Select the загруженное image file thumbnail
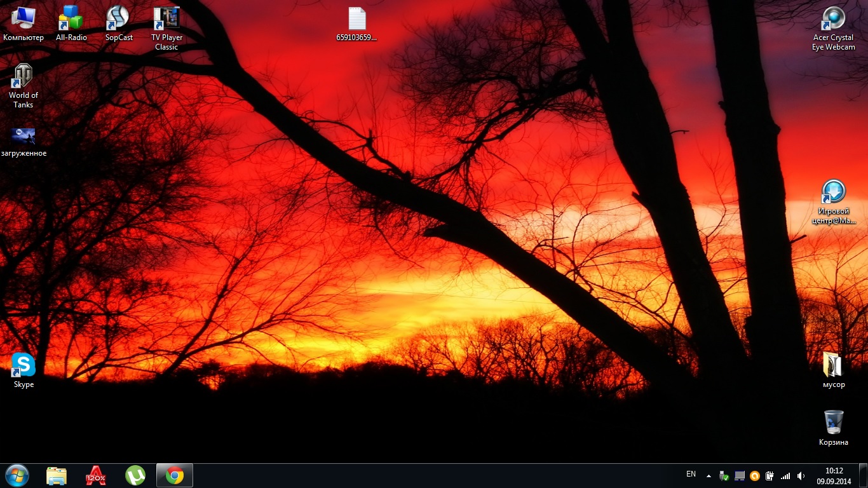 pyautogui.click(x=24, y=142)
